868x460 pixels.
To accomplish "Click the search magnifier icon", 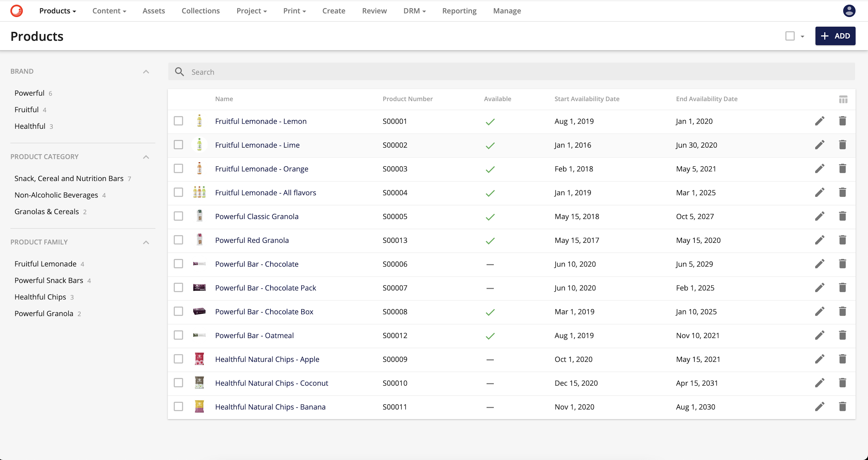I will 180,71.
